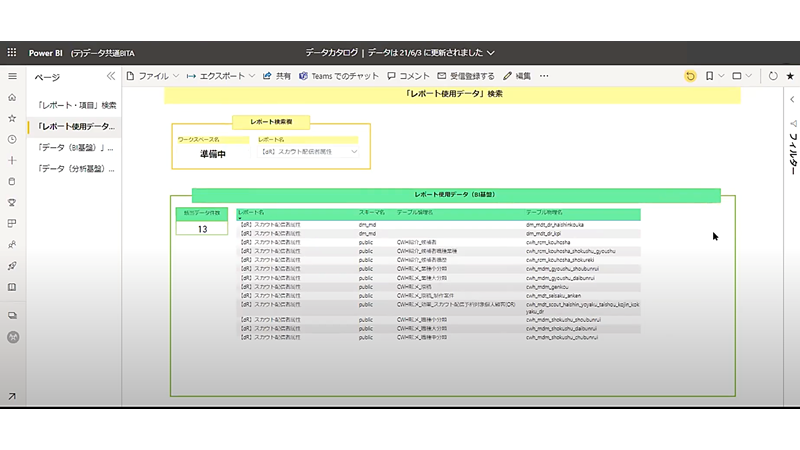Open the view dropdown arrow
Screen dimensions: 800x450
748,76
